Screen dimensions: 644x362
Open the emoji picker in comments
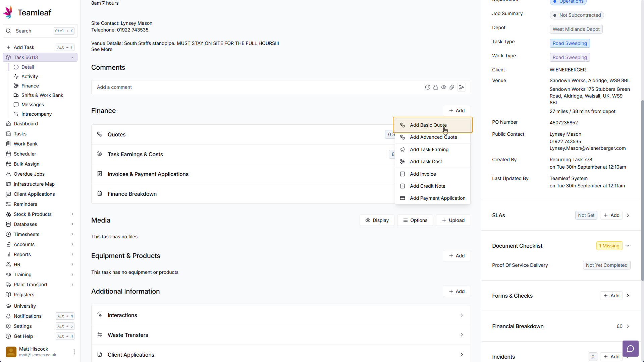pyautogui.click(x=427, y=87)
